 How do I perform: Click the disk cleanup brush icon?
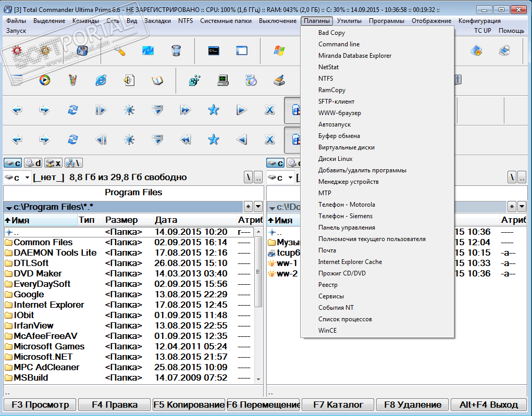[x=279, y=80]
